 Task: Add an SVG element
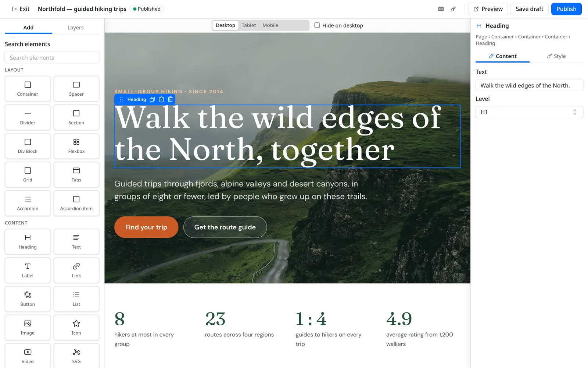[x=76, y=356]
